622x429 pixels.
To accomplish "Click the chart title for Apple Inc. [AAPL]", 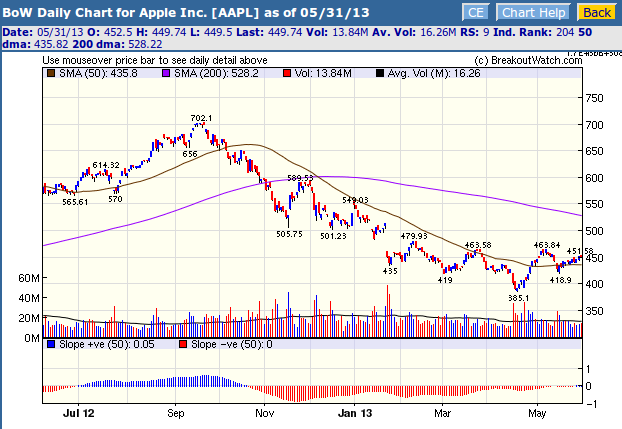I will click(x=186, y=12).
